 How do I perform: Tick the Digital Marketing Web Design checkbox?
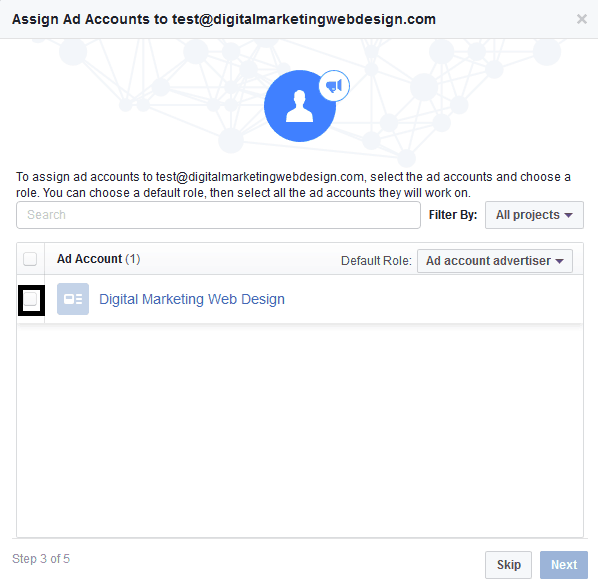[30, 299]
